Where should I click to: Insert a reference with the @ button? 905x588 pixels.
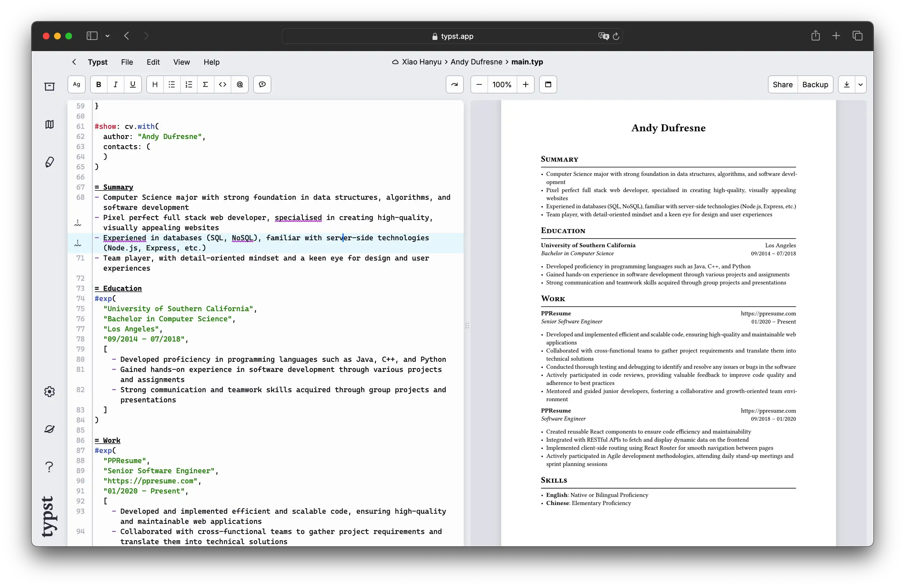240,84
